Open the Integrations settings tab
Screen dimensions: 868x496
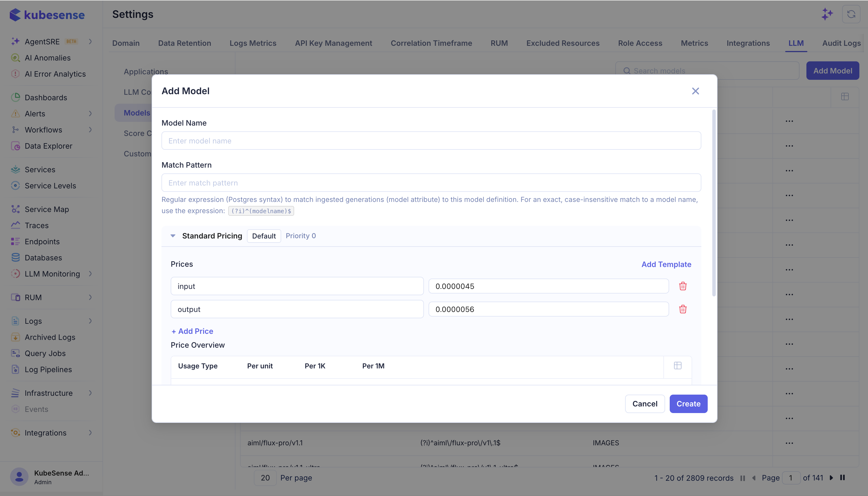(748, 43)
